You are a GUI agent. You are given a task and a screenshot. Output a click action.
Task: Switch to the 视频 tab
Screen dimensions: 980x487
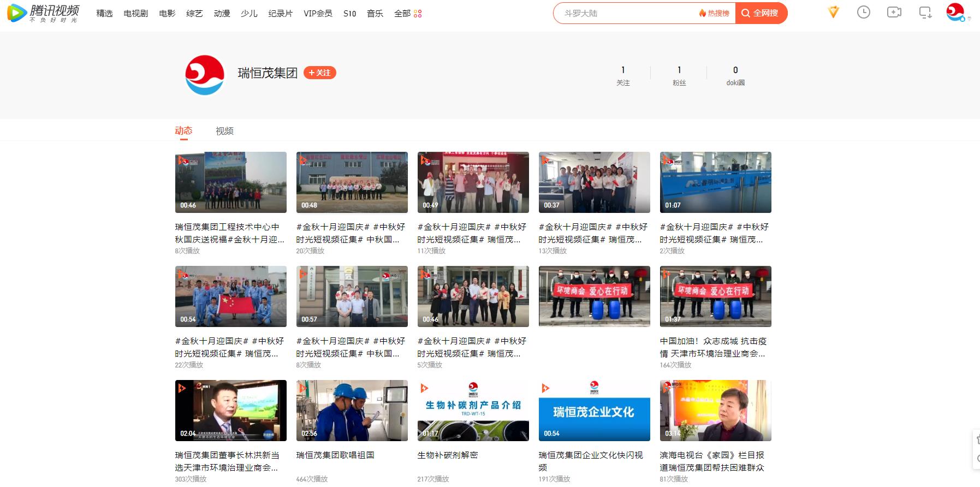224,131
